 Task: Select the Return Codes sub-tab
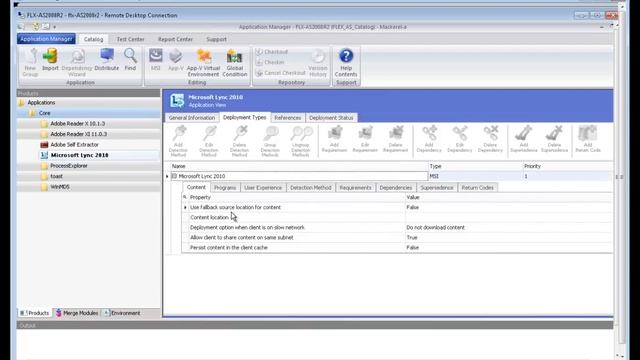click(478, 188)
